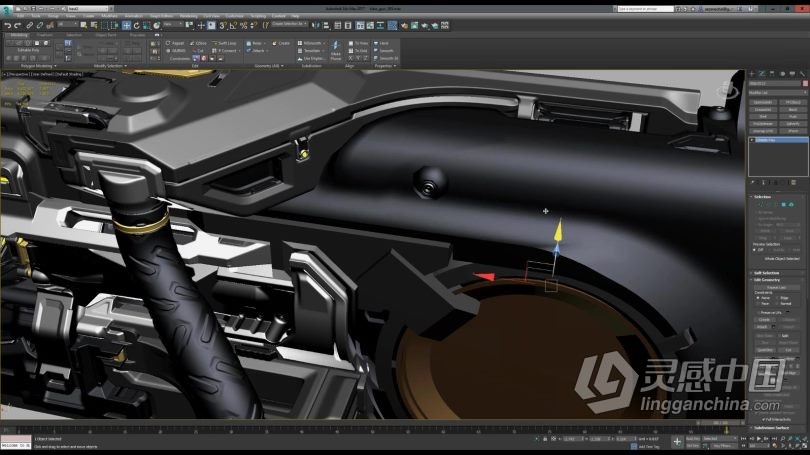Click the Unlink Selection icon
Image resolution: width=810 pixels, height=455 pixels.
[40, 25]
